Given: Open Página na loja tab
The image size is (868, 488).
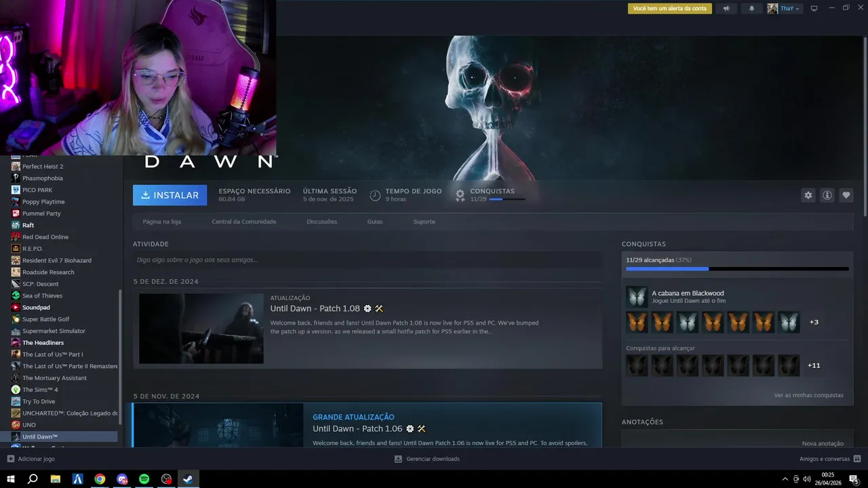Looking at the screenshot, I should click(x=161, y=222).
